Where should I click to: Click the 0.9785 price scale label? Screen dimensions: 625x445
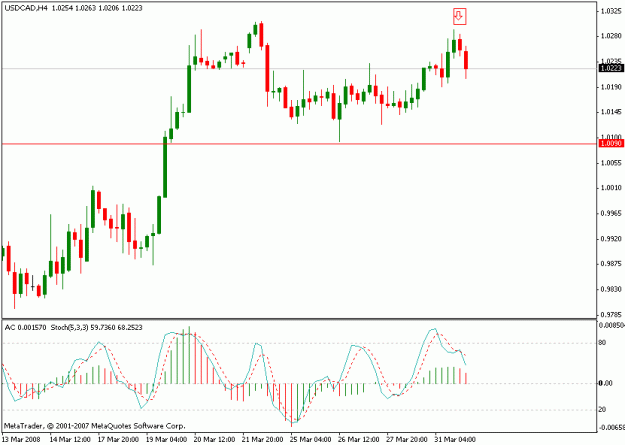coord(611,314)
